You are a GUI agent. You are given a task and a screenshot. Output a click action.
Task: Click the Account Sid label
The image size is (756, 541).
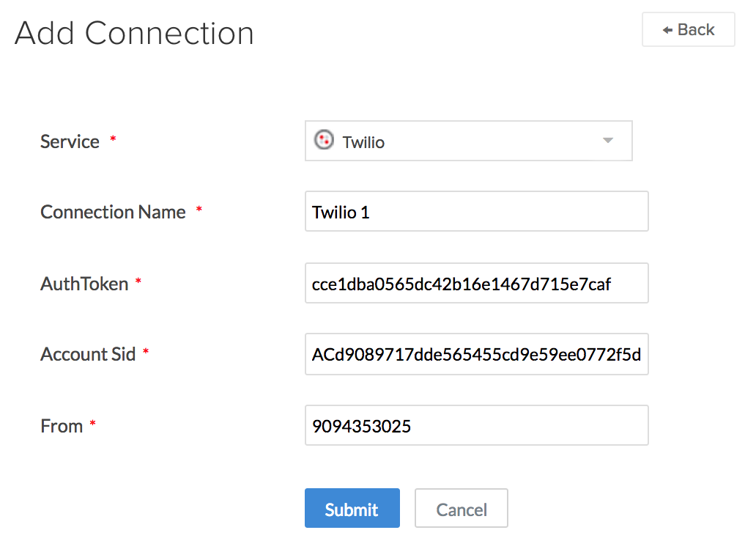tap(88, 354)
